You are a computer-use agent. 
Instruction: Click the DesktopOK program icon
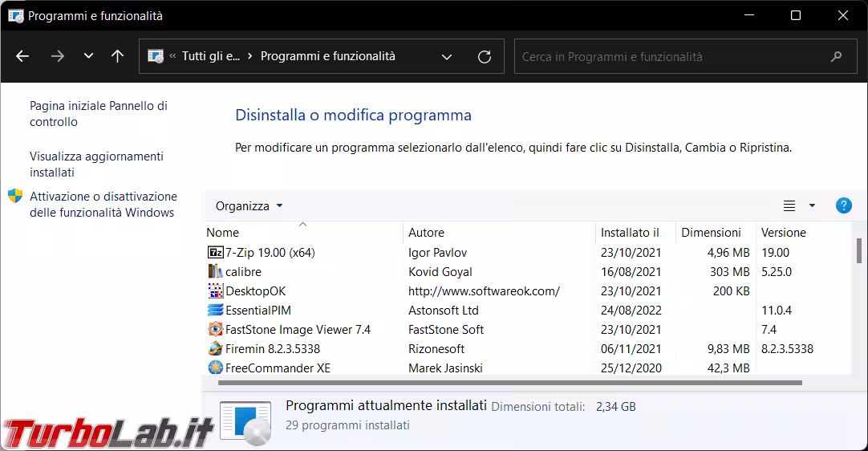215,291
